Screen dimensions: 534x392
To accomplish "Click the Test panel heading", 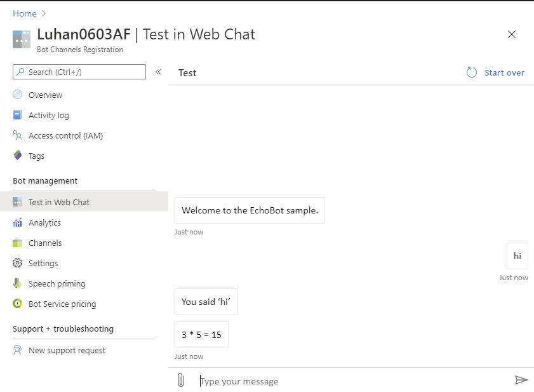I will (x=187, y=72).
